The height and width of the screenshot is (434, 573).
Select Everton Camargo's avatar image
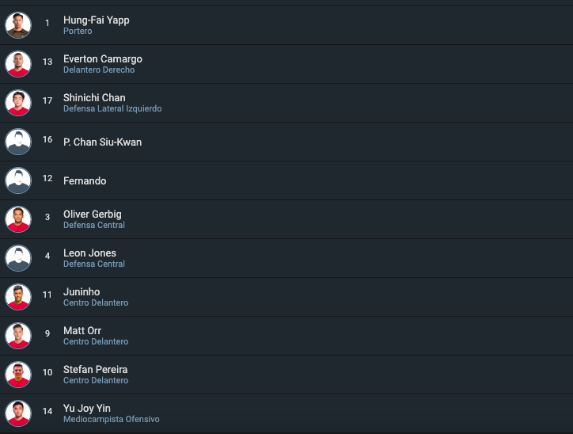point(18,64)
